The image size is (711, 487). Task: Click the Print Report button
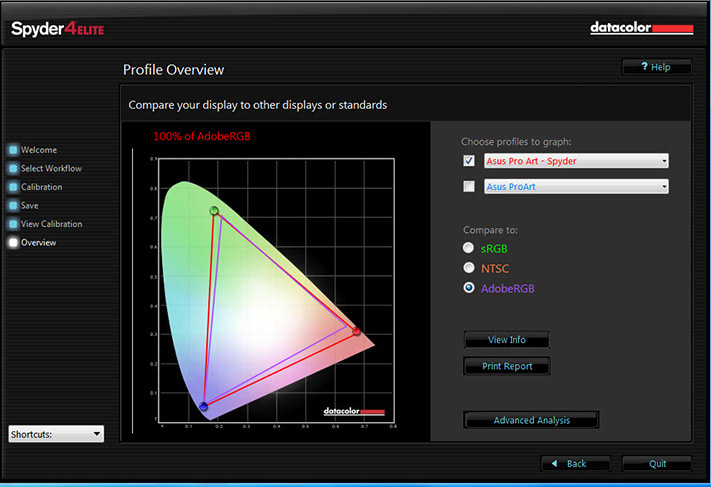coord(506,366)
